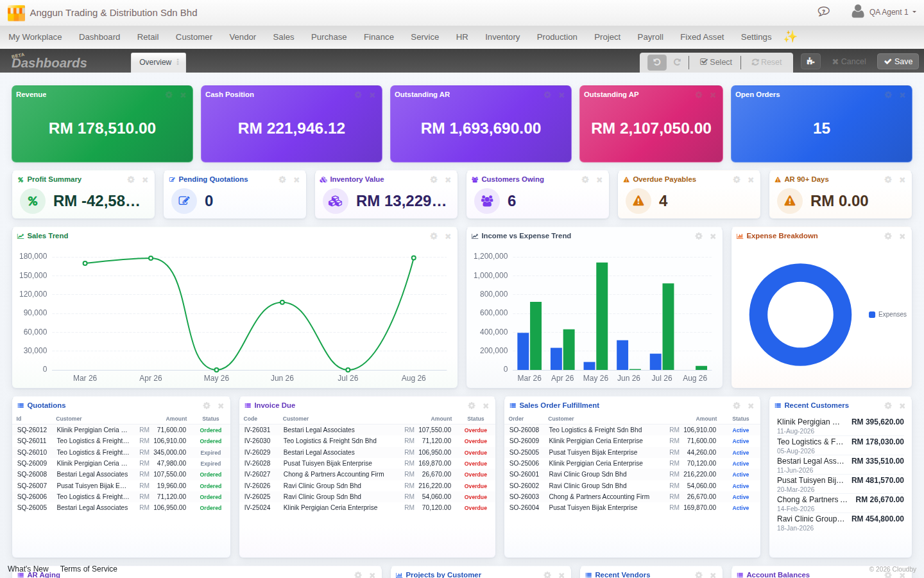Open settings gear on Revenue card

pyautogui.click(x=169, y=95)
